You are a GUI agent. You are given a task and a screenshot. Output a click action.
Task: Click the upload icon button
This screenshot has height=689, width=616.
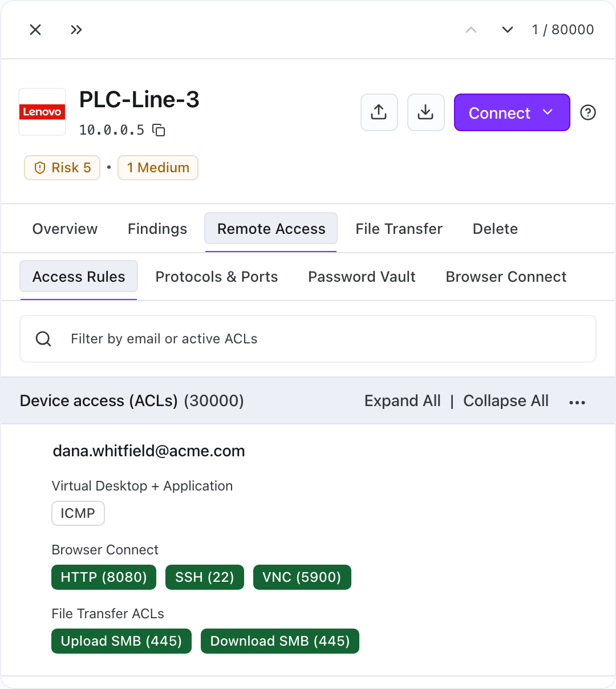coord(379,112)
